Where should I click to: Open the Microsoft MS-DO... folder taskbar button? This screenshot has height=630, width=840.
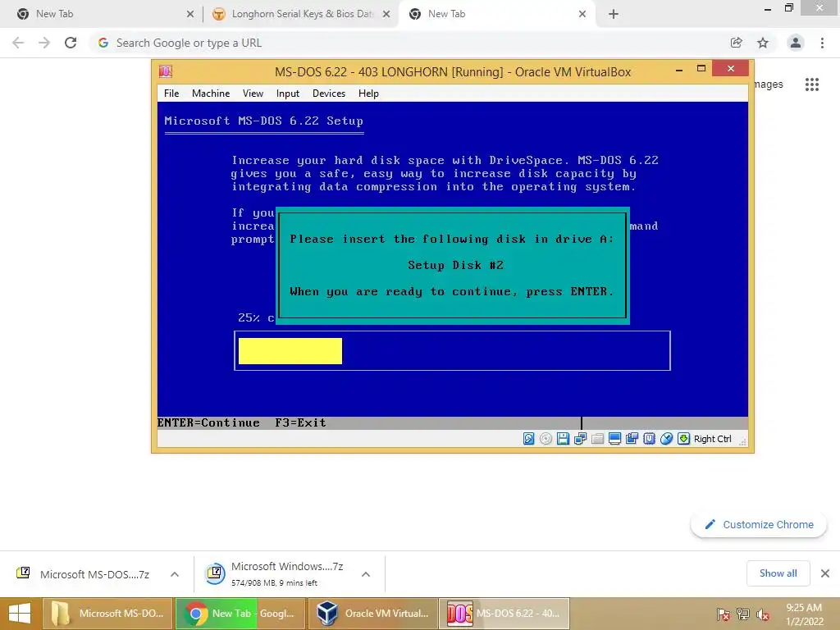pos(107,614)
